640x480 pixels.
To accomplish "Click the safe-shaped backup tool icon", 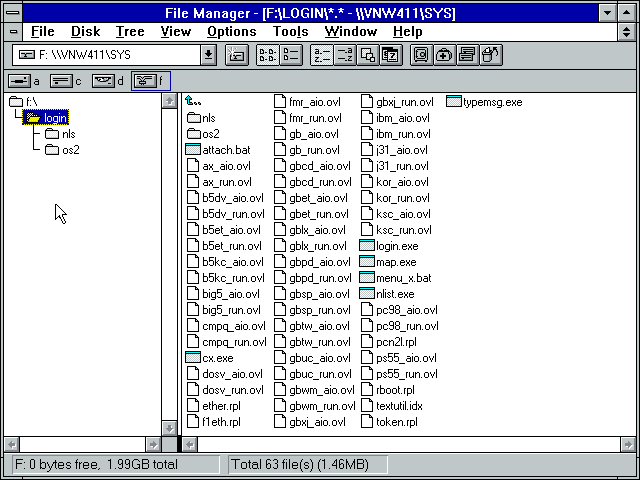I will 422,55.
